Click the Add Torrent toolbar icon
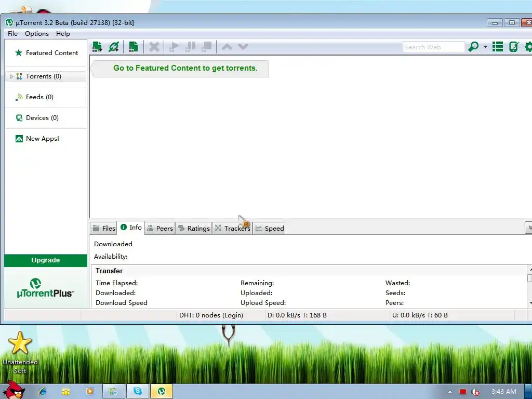The height and width of the screenshot is (399, 532). [x=97, y=47]
